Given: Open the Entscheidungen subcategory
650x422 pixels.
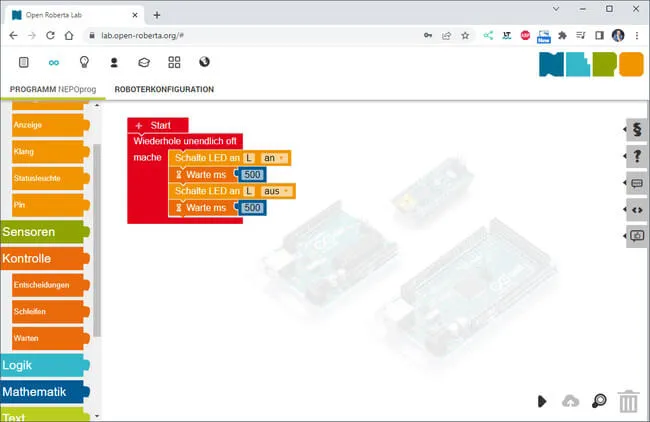Looking at the screenshot, I should click(x=50, y=285).
